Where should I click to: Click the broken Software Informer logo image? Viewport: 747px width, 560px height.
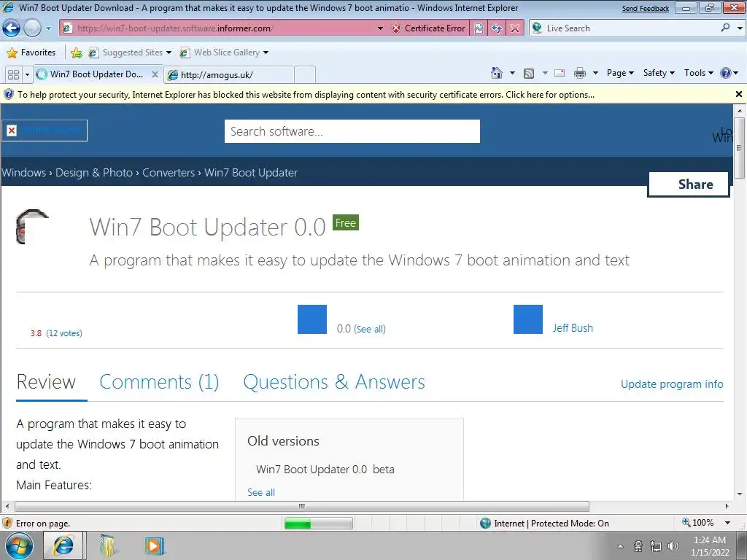click(x=44, y=131)
